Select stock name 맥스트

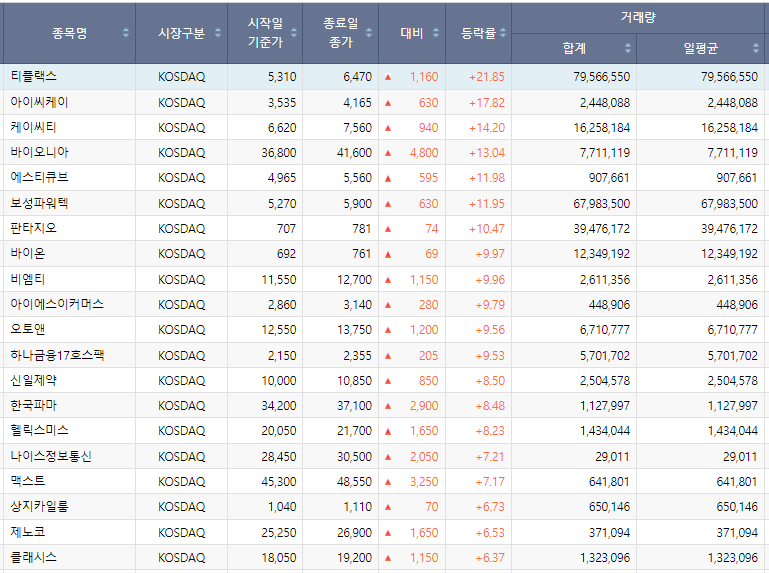27,482
